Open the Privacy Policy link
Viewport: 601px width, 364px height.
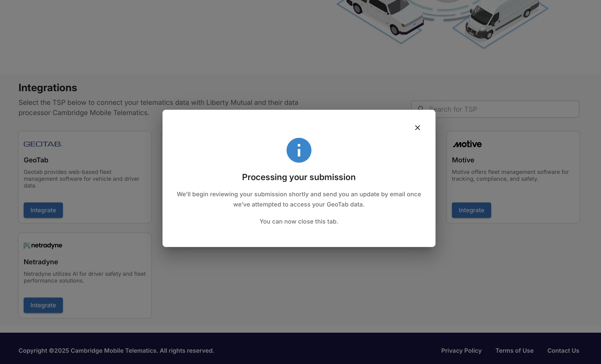pyautogui.click(x=461, y=351)
